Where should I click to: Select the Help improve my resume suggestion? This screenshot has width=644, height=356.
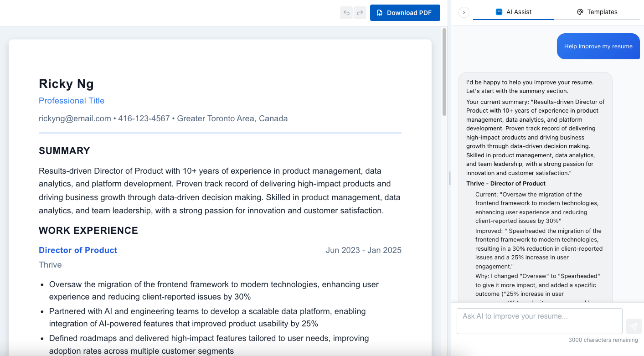[598, 46]
